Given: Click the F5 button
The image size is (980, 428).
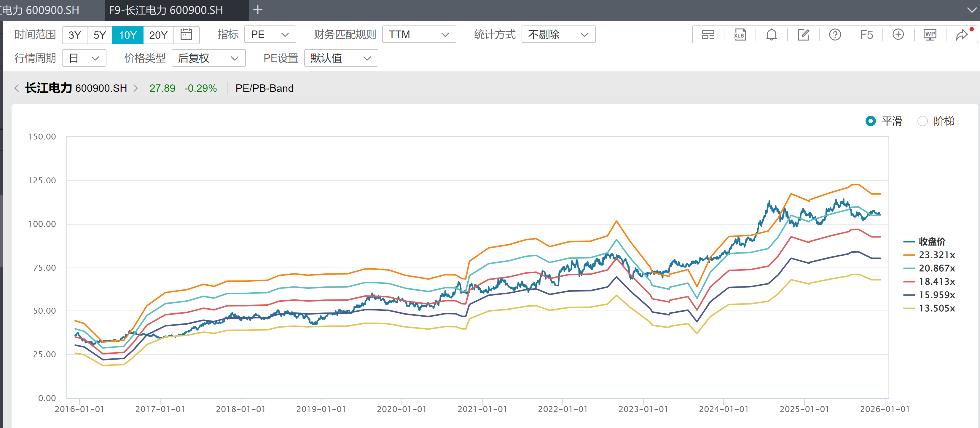Looking at the screenshot, I should [x=866, y=35].
